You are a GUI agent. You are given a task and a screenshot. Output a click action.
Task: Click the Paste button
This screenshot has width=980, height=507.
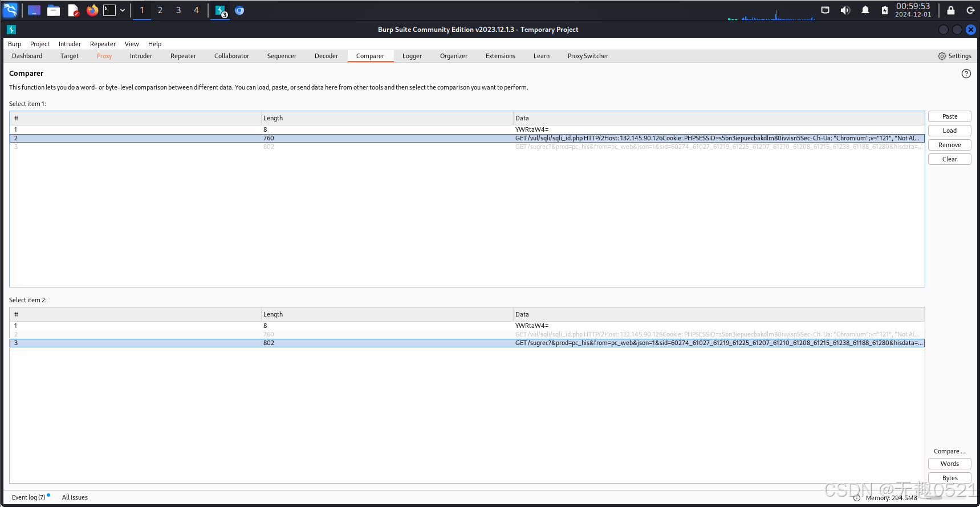click(949, 116)
